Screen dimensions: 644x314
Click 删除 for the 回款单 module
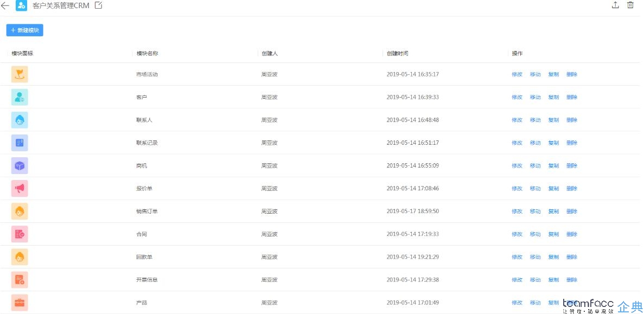(x=572, y=257)
